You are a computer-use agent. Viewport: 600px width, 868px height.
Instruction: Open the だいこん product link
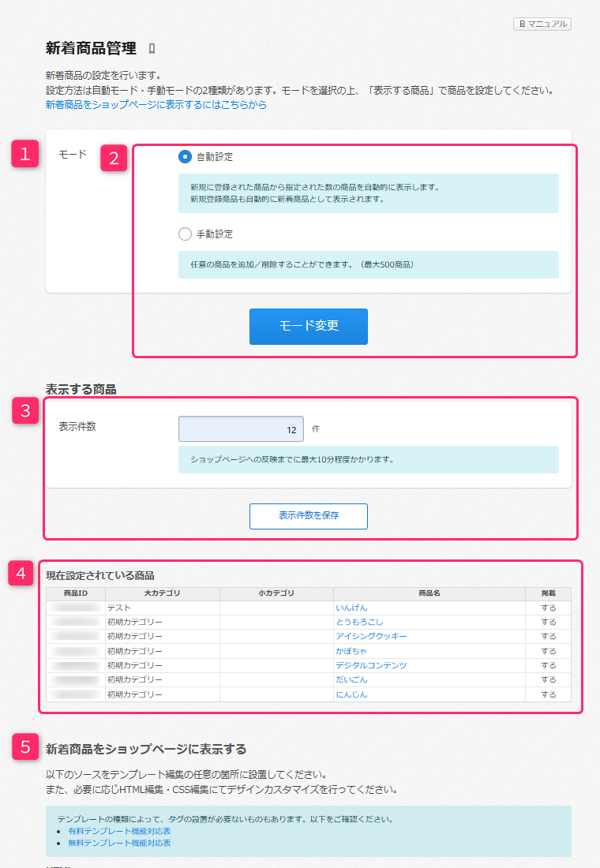(351, 680)
